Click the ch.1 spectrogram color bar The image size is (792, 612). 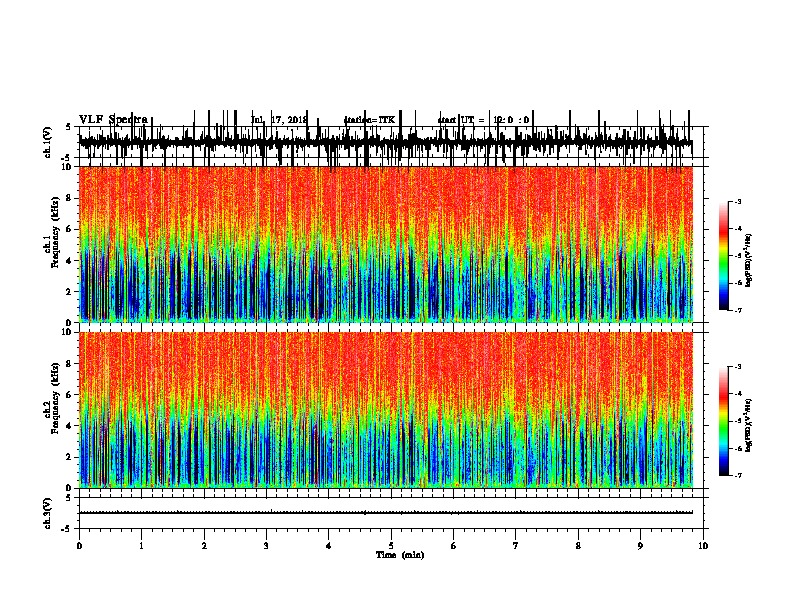(x=724, y=256)
